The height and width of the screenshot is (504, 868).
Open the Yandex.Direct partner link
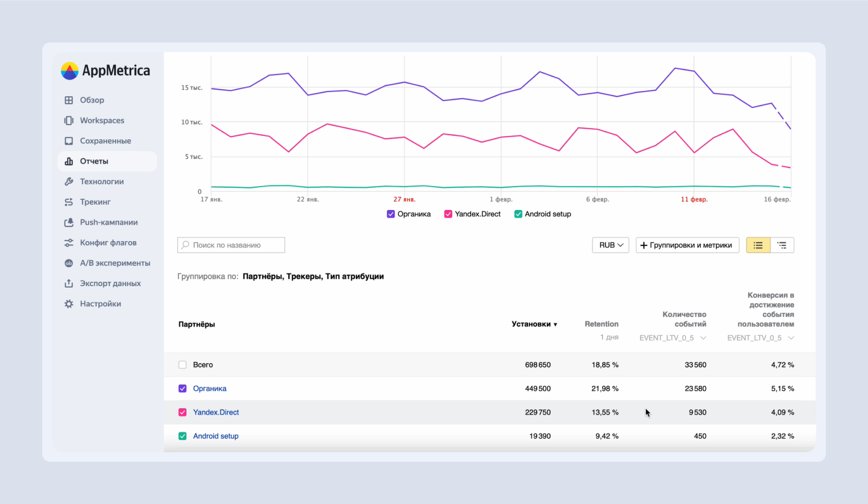tap(216, 413)
